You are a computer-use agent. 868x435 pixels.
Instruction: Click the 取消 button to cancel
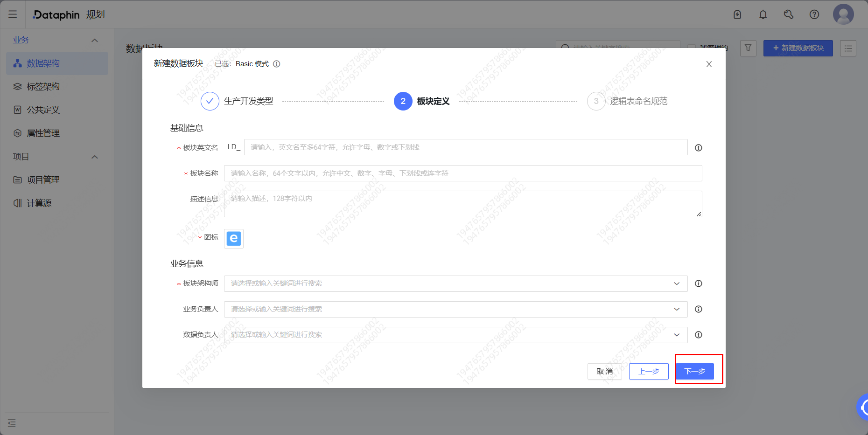[605, 371]
